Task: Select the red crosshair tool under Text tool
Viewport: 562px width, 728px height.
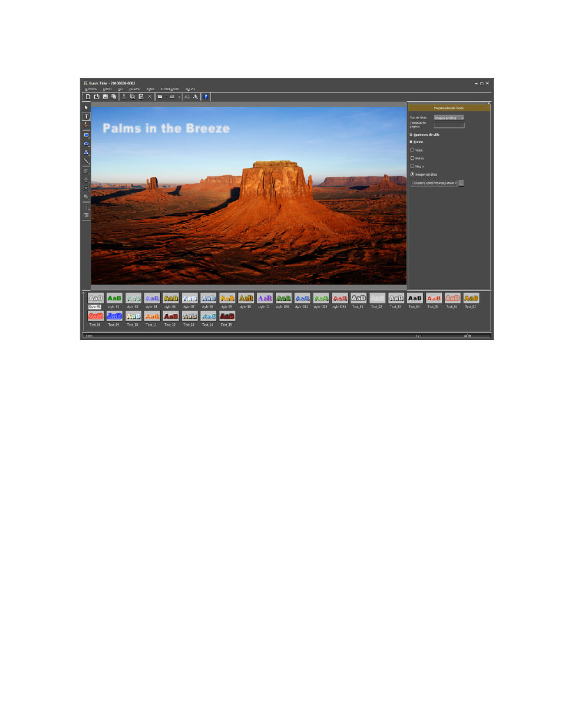Action: click(x=86, y=125)
